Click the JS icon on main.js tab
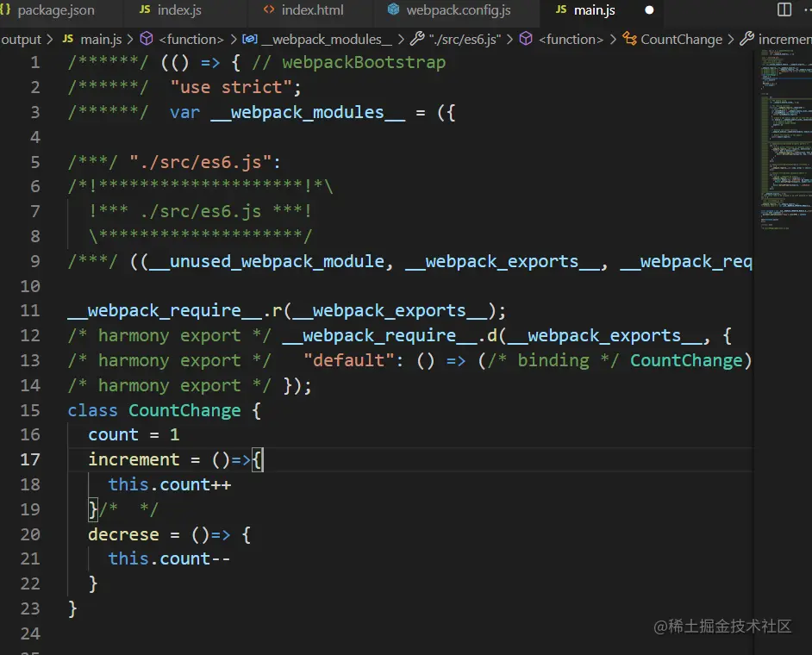 pyautogui.click(x=561, y=9)
